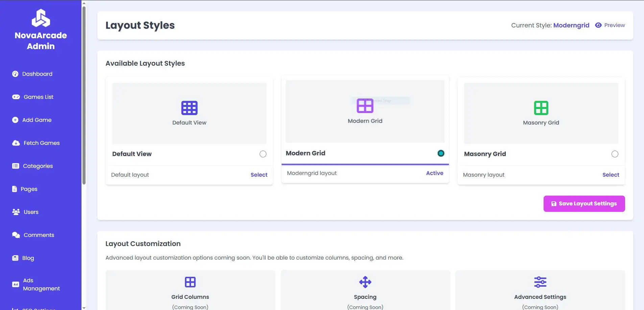644x310 pixels.
Task: Open the Preview link with eye icon
Action: point(610,25)
